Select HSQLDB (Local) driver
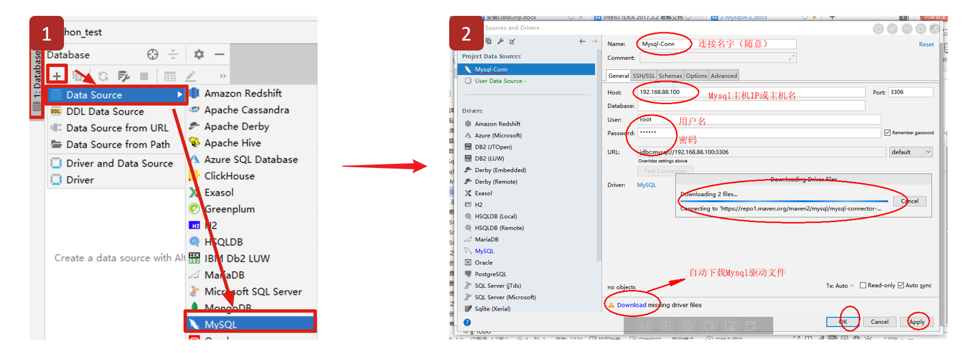Viewport: 980px width, 353px height. 495,216
